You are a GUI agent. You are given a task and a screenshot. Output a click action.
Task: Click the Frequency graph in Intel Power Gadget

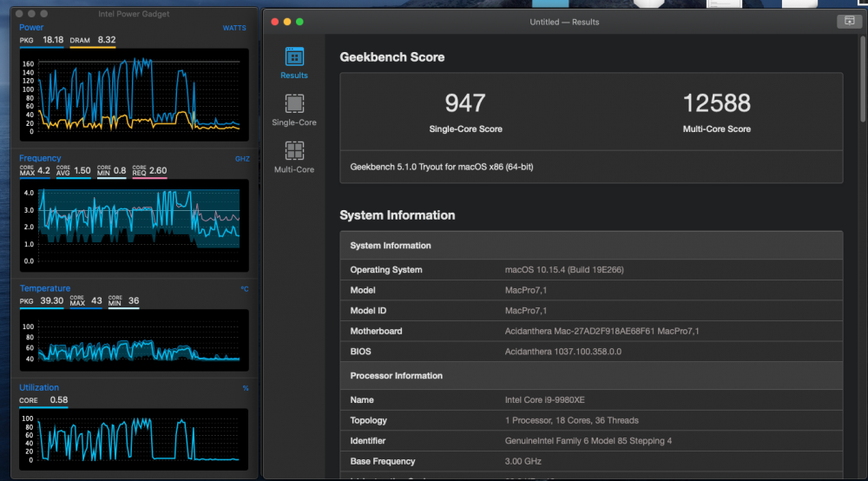click(134, 225)
